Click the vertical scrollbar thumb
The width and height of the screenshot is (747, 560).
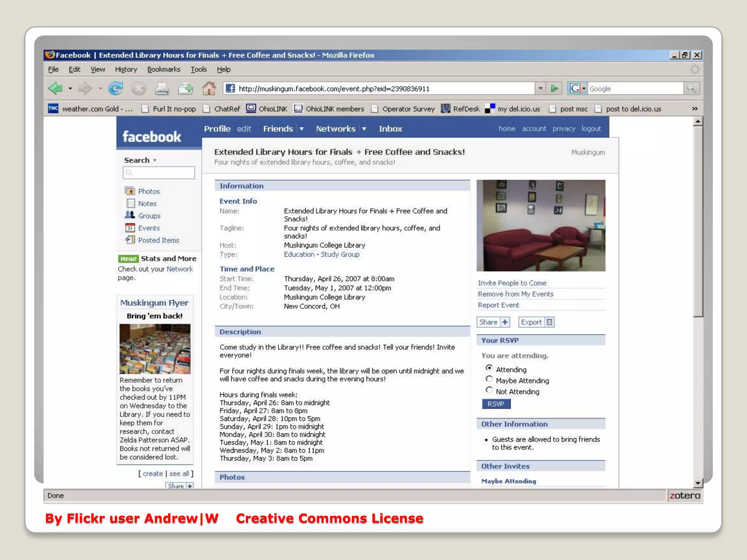point(697,222)
